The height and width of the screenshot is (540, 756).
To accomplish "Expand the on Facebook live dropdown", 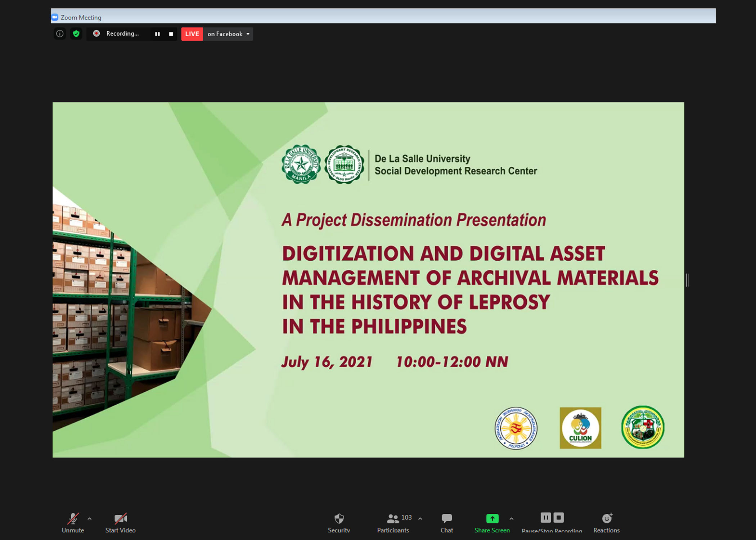I will tap(248, 34).
